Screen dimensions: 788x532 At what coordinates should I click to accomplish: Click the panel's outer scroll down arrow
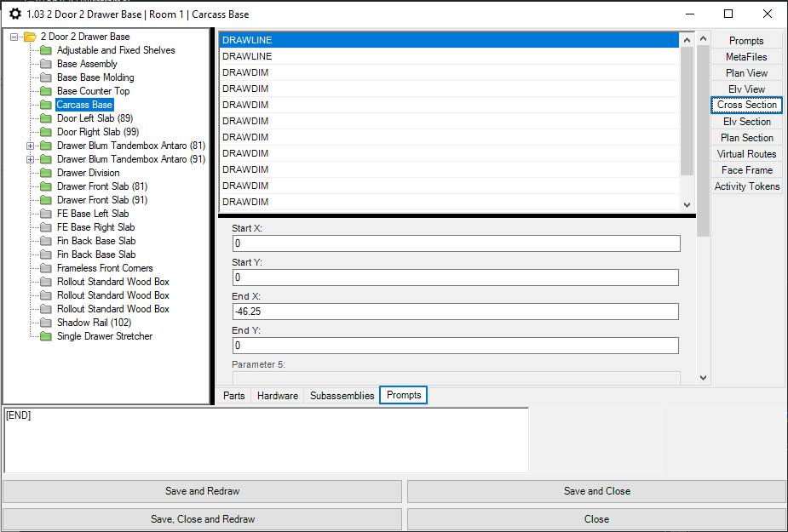703,378
